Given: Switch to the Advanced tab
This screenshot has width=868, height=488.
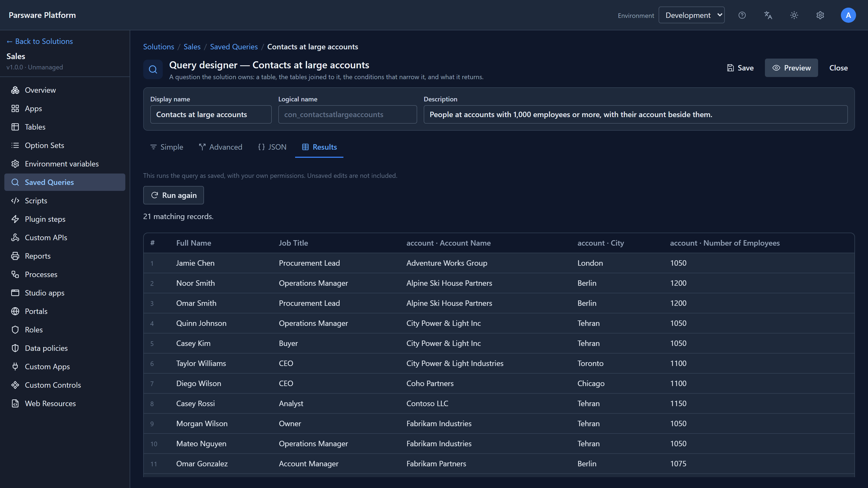Looking at the screenshot, I should [221, 147].
